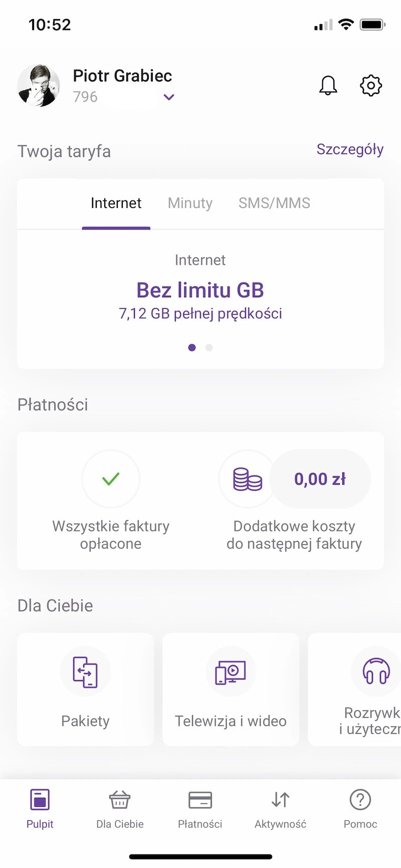The image size is (401, 868).
Task: Tap the green checkmark invoices icon
Action: pos(111,479)
